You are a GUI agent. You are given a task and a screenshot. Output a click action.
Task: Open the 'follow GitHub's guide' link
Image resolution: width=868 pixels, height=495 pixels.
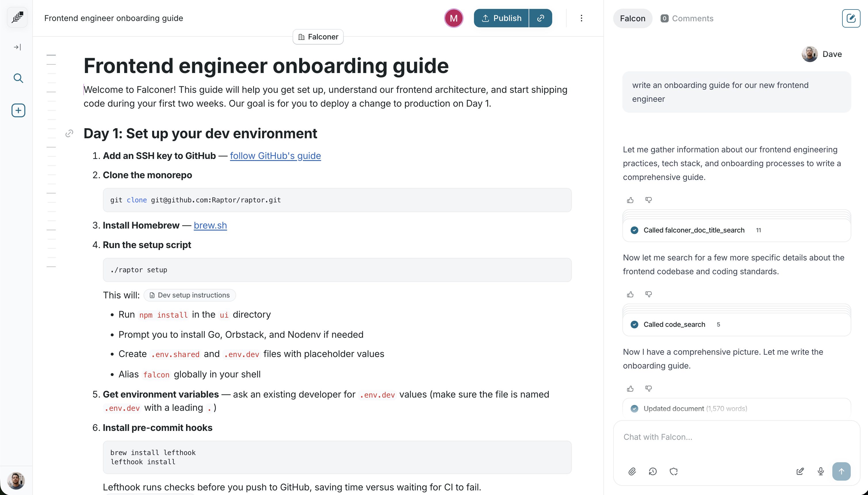tap(275, 156)
